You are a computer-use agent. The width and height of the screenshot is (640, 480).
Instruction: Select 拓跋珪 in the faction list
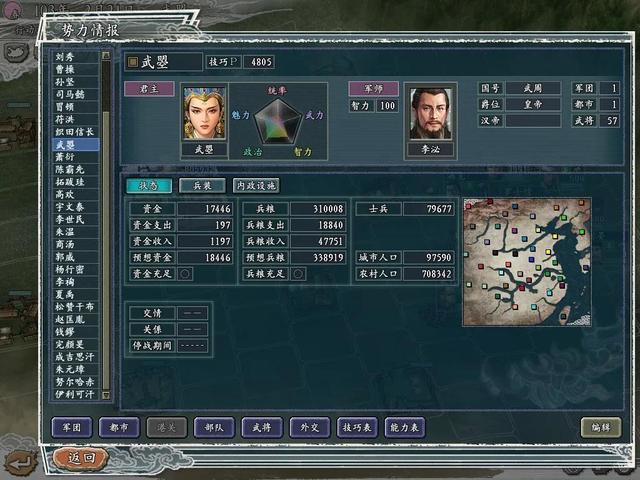click(x=76, y=182)
